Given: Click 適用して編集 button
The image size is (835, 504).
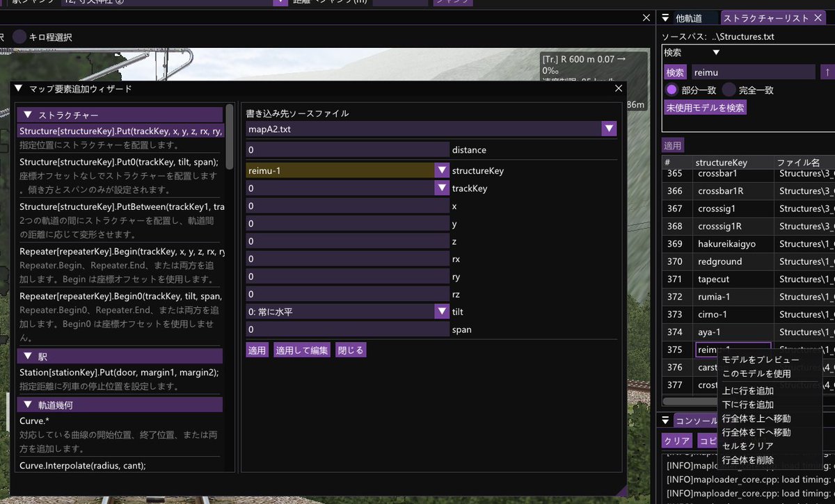Looking at the screenshot, I should click(x=301, y=350).
